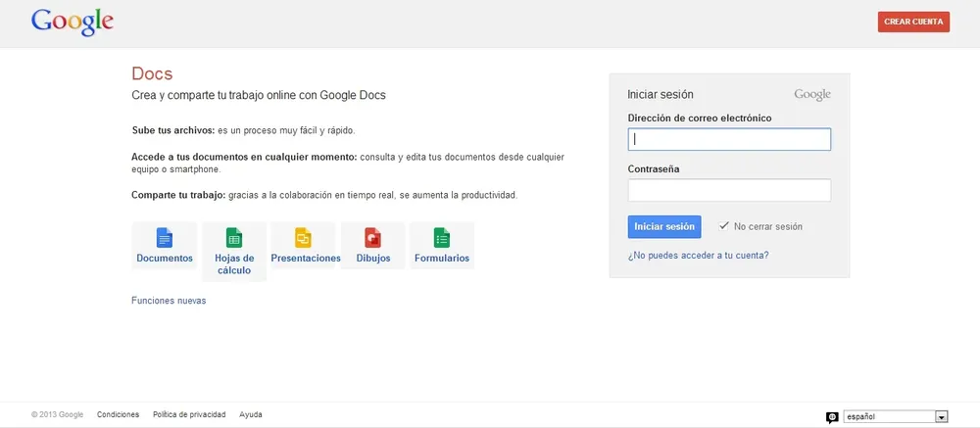The width and height of the screenshot is (980, 428).
Task: Click the language icon beside español selector
Action: click(x=832, y=416)
